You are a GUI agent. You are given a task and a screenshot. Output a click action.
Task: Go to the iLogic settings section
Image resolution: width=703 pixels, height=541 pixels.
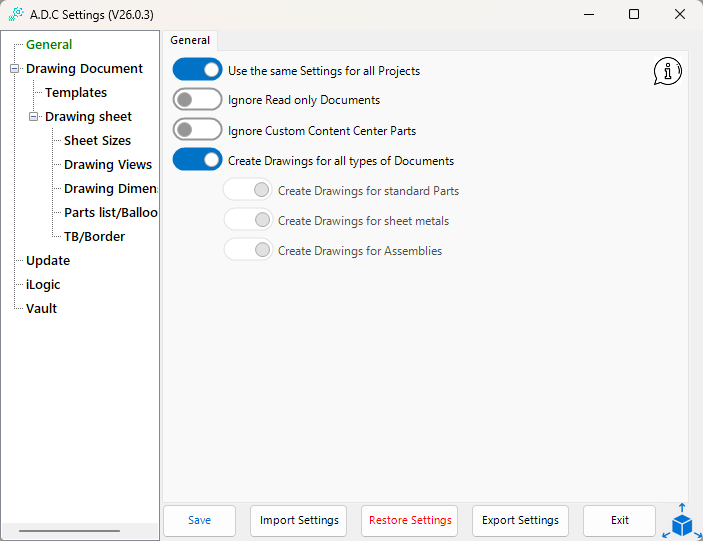[x=43, y=285]
